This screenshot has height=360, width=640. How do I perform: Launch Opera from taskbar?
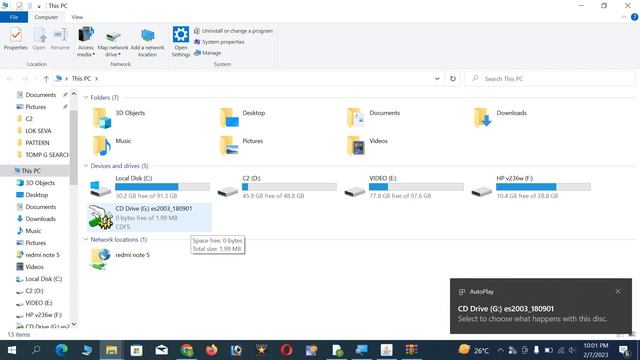287,350
